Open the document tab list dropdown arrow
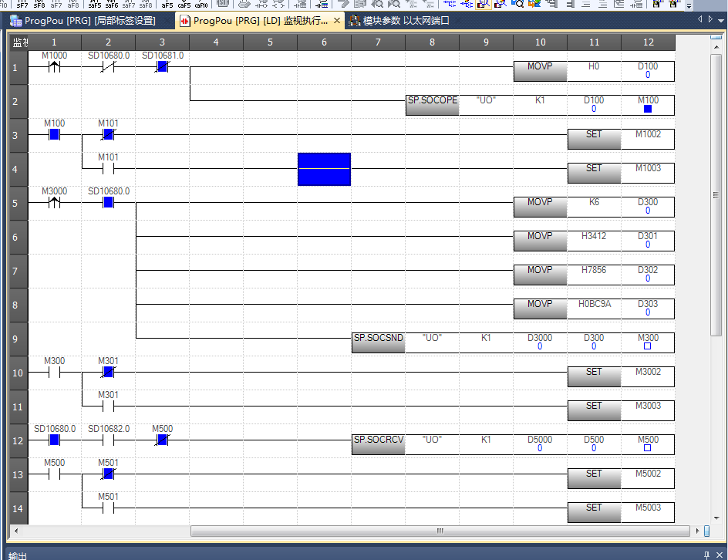 click(720, 19)
